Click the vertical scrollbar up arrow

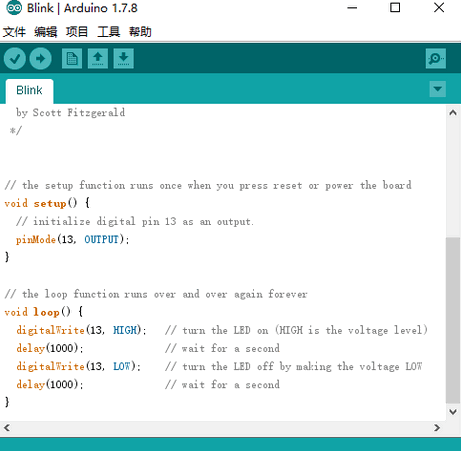click(x=453, y=113)
